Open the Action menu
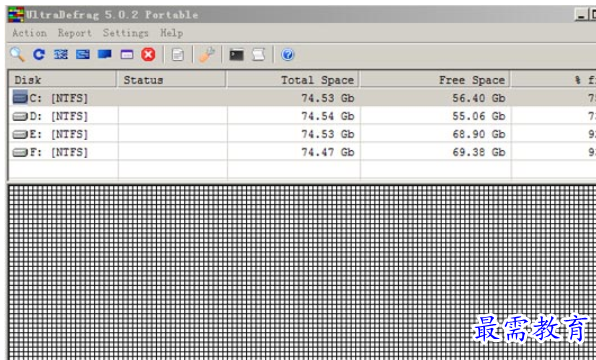Image resolution: width=596 pixels, height=360 pixels. click(29, 33)
